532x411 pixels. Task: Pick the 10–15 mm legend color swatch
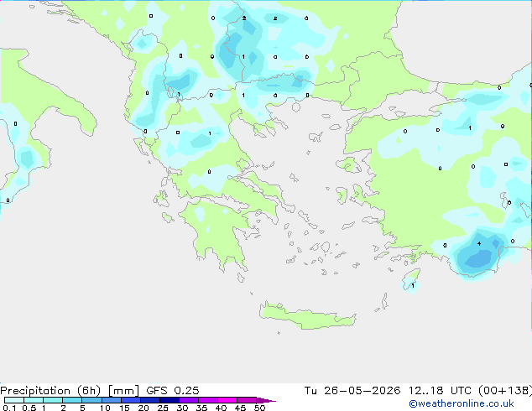pyautogui.click(x=112, y=400)
